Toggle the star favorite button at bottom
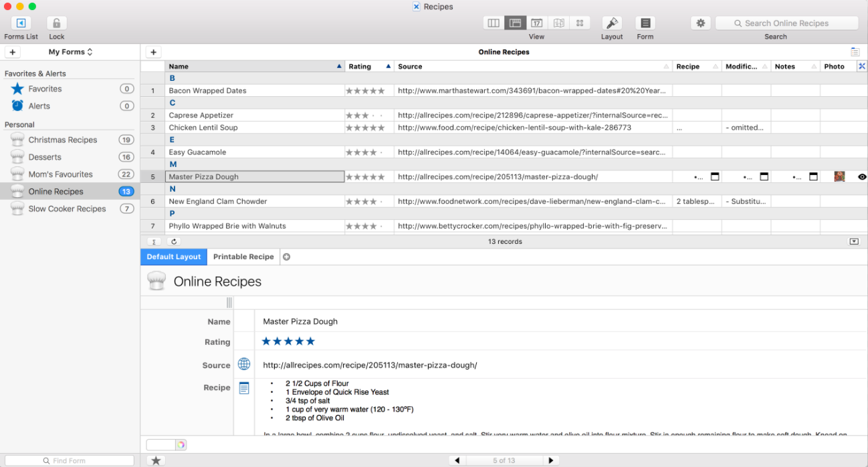This screenshot has height=467, width=868. click(156, 460)
